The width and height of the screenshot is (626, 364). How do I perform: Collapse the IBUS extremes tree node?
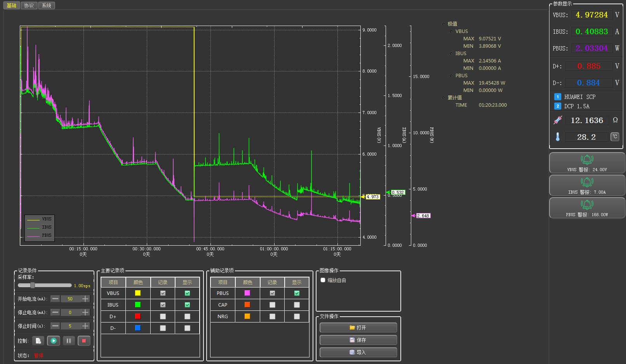click(x=451, y=54)
